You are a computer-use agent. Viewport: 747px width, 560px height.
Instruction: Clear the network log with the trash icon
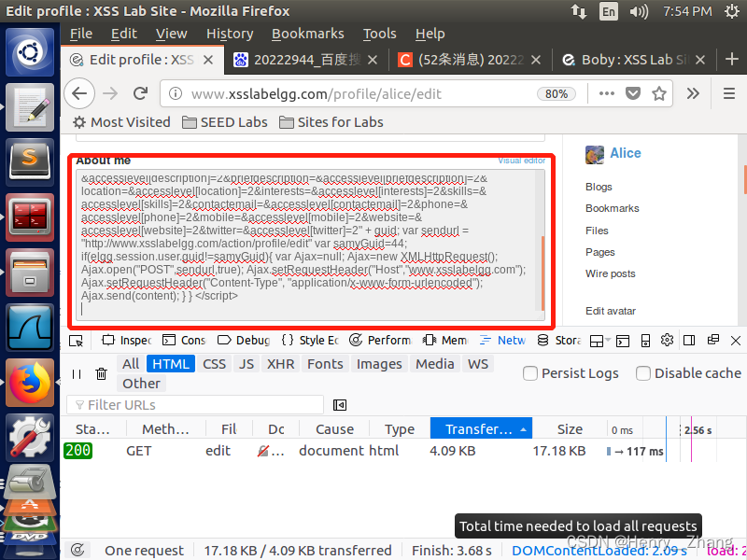click(x=101, y=374)
